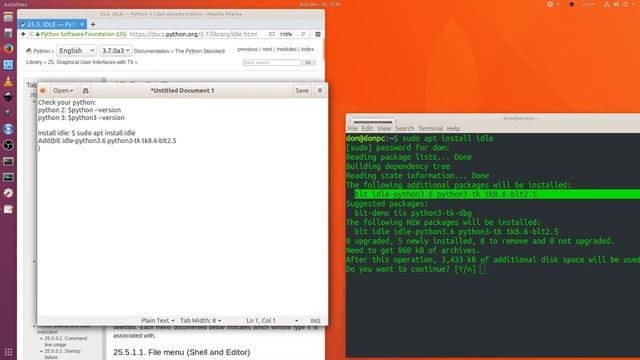
Task: Open the accessibility indicator dropdown in top bar
Action: coord(553,4)
